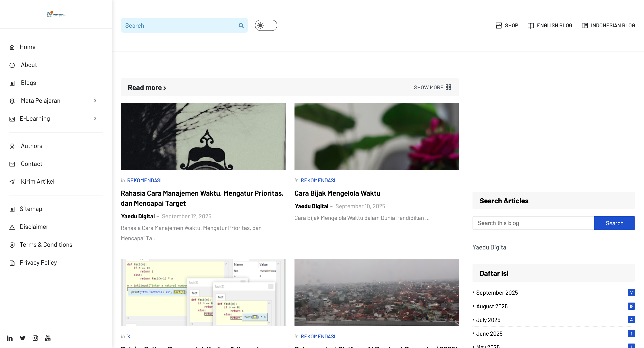This screenshot has width=644, height=348.
Task: Select the LinkedIn icon
Action: coord(10,338)
